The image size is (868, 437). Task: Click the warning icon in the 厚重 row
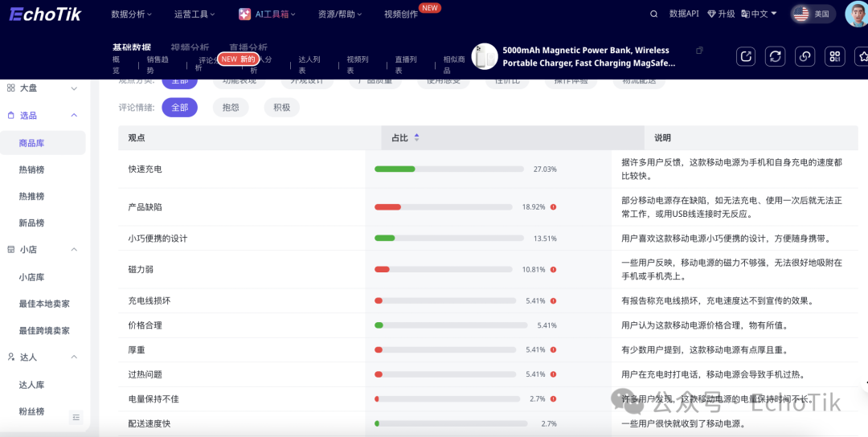[553, 349]
